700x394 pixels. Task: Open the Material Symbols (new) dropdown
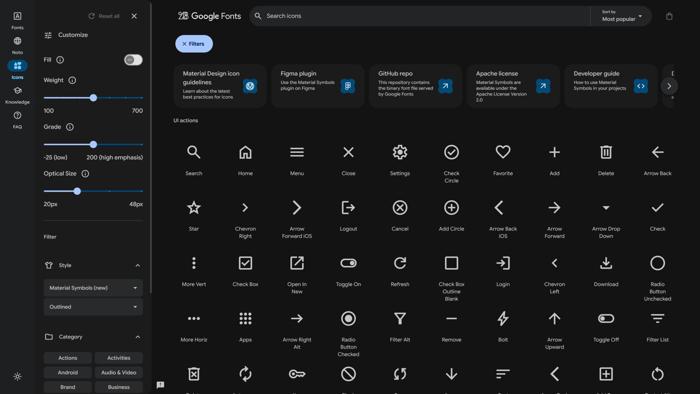[93, 288]
